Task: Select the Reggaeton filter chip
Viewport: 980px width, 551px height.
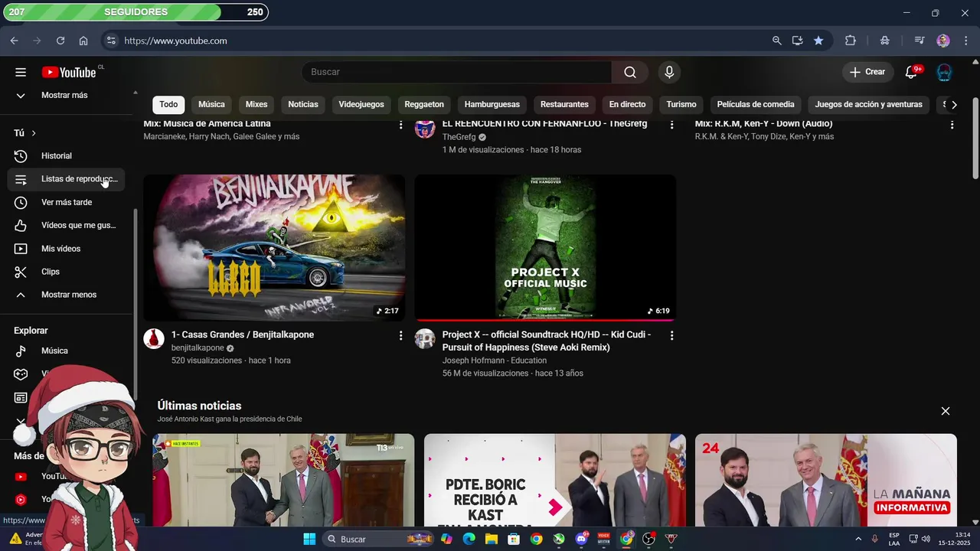Action: [424, 105]
